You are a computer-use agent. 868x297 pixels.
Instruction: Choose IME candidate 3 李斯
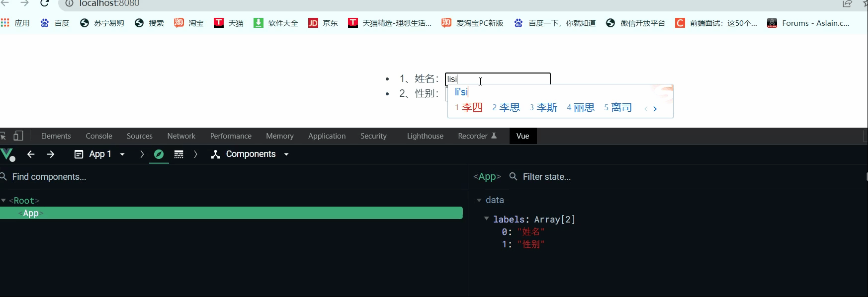coord(543,108)
